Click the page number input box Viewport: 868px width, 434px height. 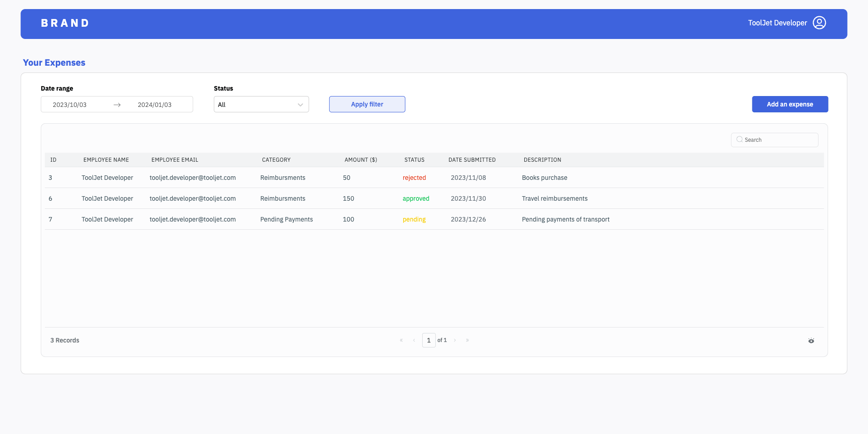429,340
